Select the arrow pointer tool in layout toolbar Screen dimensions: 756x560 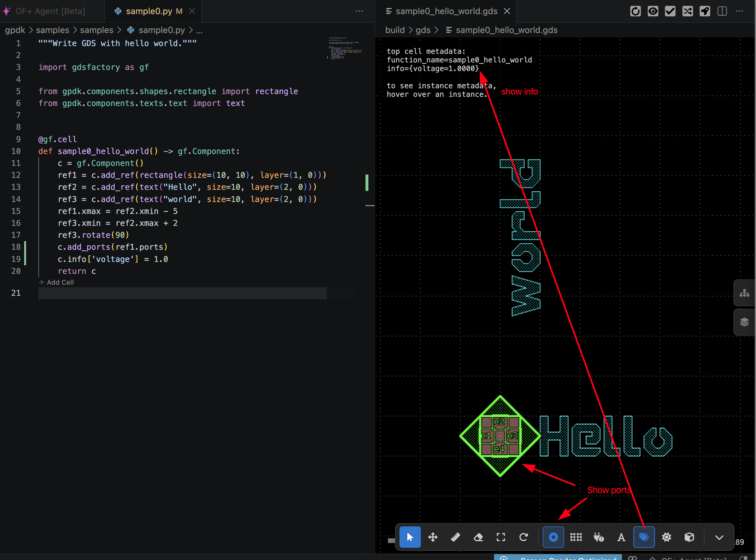410,537
